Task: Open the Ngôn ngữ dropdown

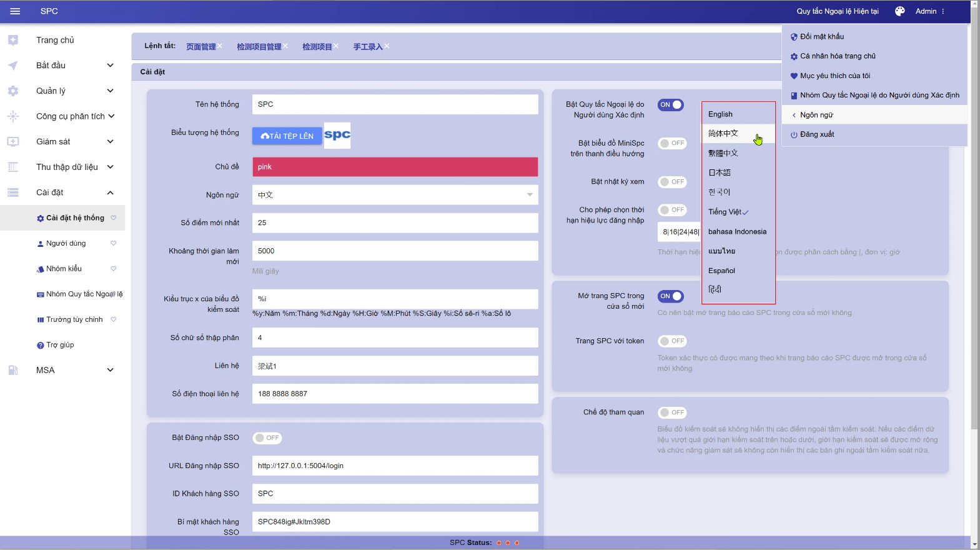Action: pyautogui.click(x=395, y=195)
